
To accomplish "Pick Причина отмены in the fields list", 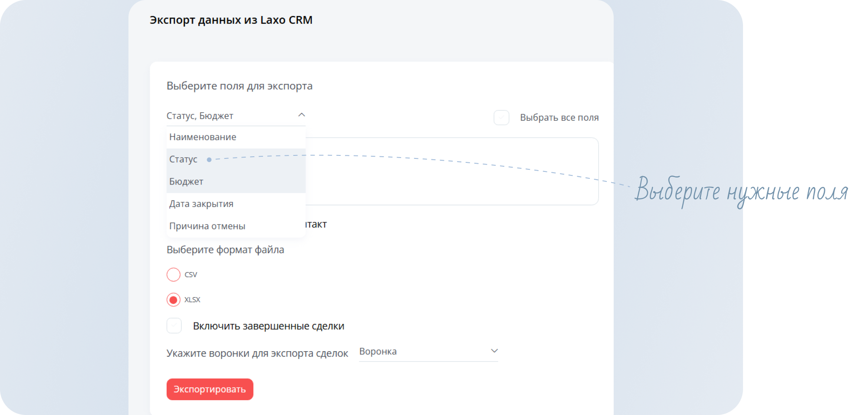I will coord(236,226).
